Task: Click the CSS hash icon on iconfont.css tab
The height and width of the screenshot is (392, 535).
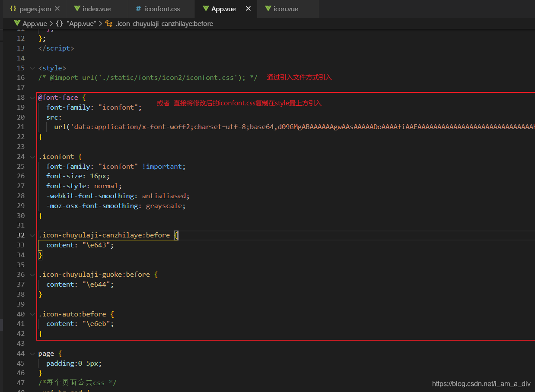Action: [x=138, y=9]
